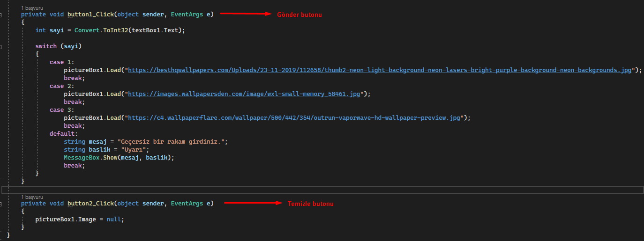Click the 'case 1:' label

(x=62, y=62)
